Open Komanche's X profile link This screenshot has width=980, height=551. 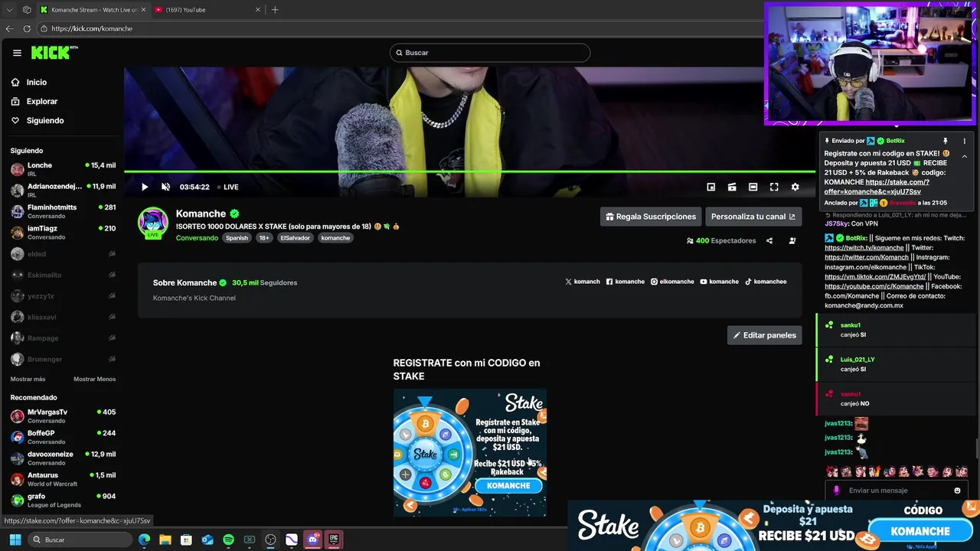pos(583,282)
